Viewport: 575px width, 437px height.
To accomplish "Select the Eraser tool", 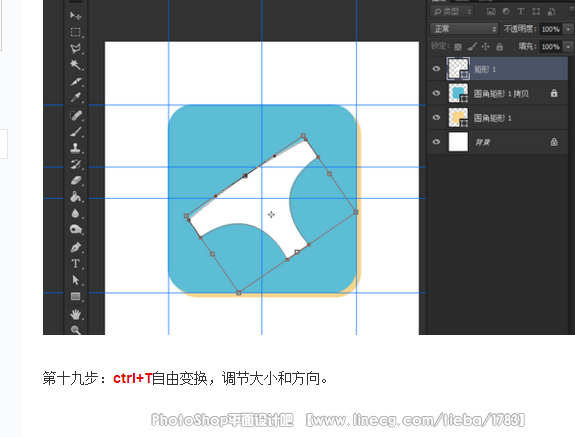I will point(76,181).
